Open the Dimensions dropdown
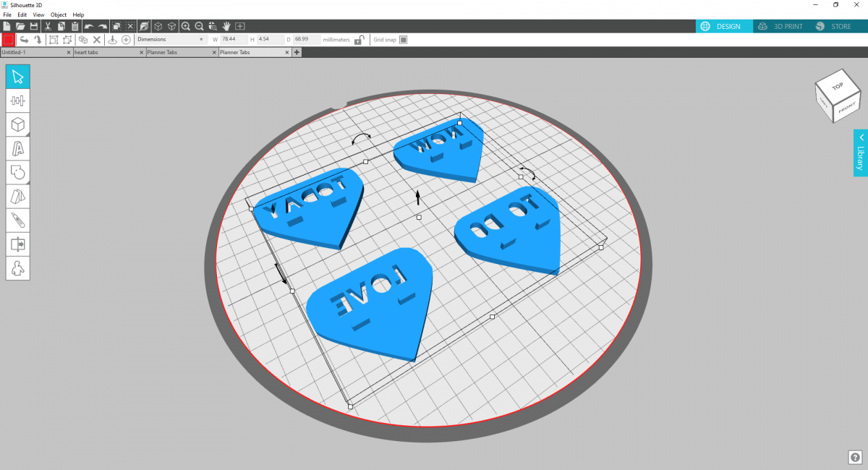 click(171, 39)
